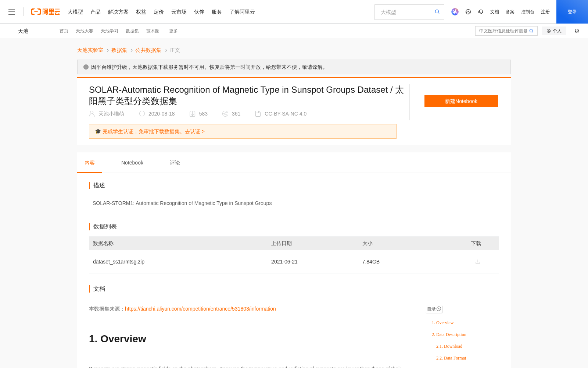This screenshot has height=368, width=588.
Task: Click the 文档 header link
Action: (495, 12)
